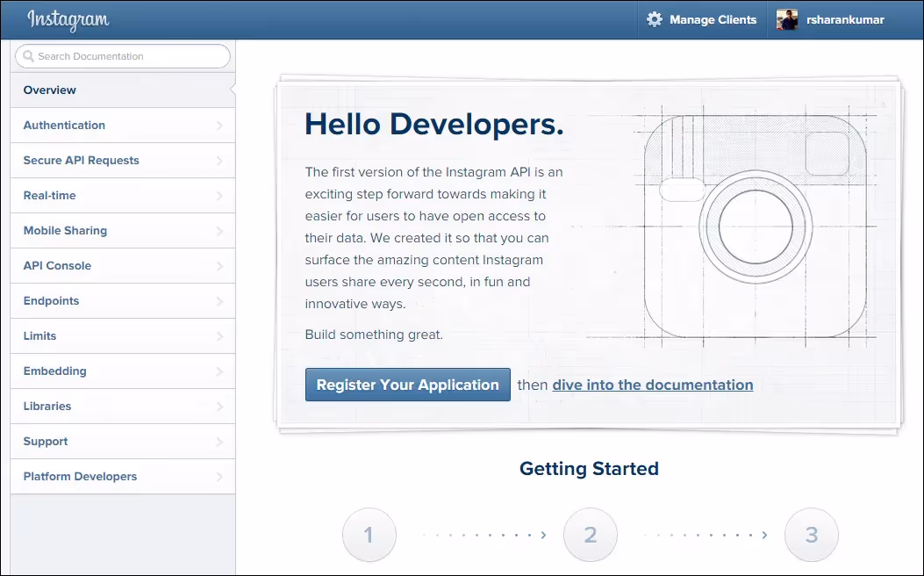Go to the Real-time section
The width and height of the screenshot is (924, 576).
pyautogui.click(x=123, y=195)
